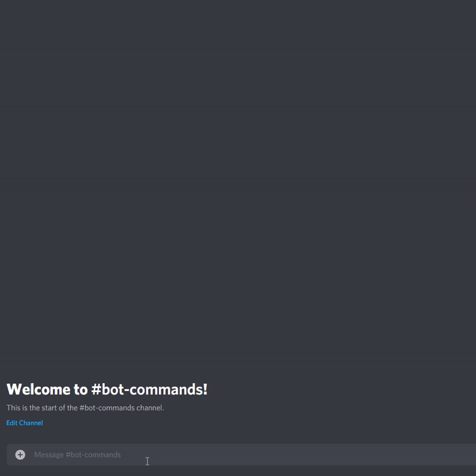This screenshot has height=476, width=476.
Task: Select the Welcome to #bot-commands! heading
Action: tap(107, 389)
